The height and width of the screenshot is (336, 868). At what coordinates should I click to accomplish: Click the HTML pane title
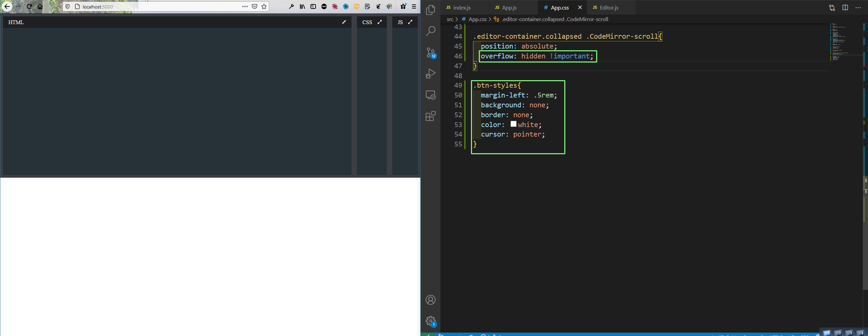click(16, 22)
